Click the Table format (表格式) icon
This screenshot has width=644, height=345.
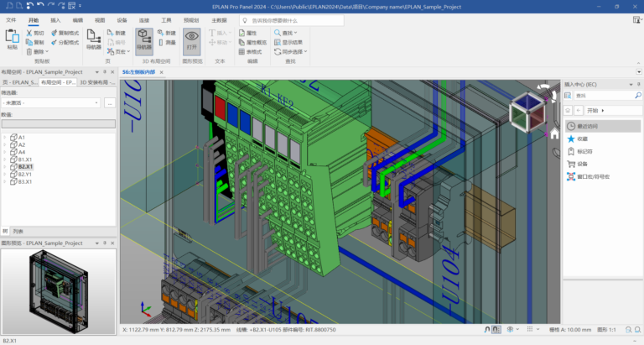point(241,52)
